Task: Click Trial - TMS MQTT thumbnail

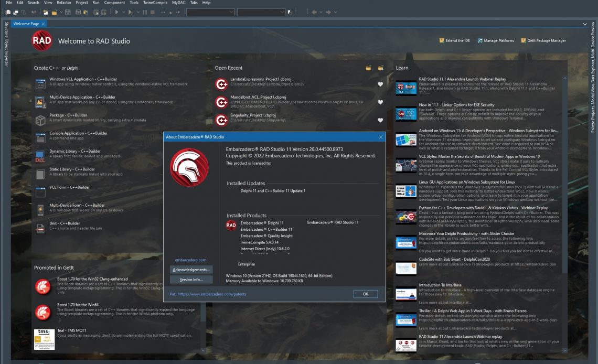Action: (x=44, y=339)
